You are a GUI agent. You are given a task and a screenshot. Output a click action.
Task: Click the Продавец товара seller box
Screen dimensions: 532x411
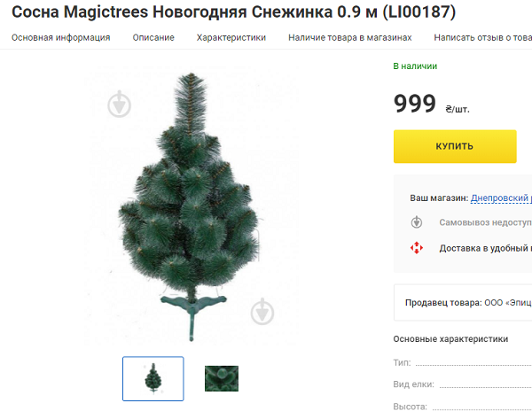[463, 303]
